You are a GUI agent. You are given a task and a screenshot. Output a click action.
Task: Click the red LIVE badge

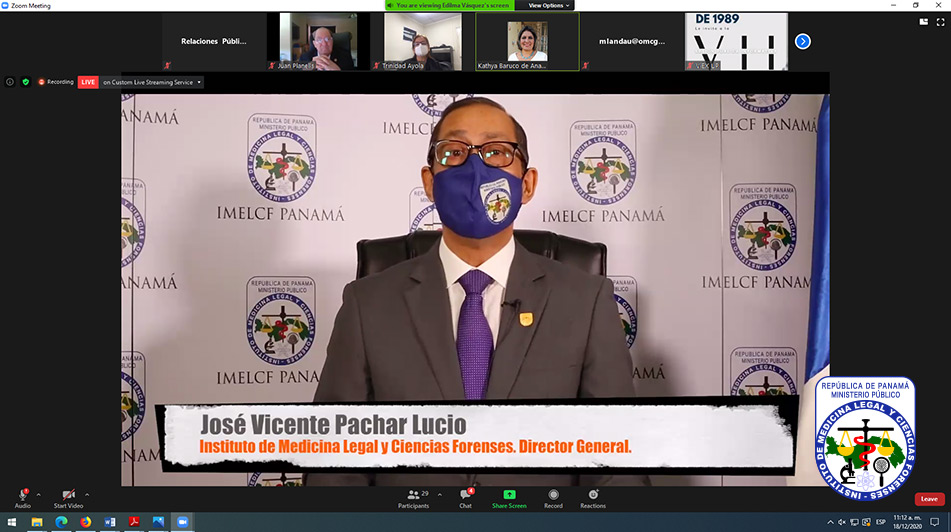(88, 82)
